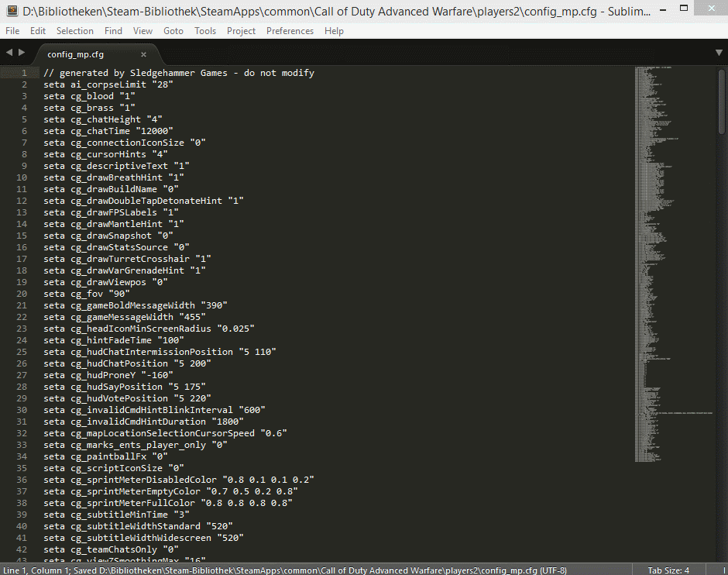The height and width of the screenshot is (575, 728).
Task: Click the cg_drawViewpos line
Action: pos(105,282)
